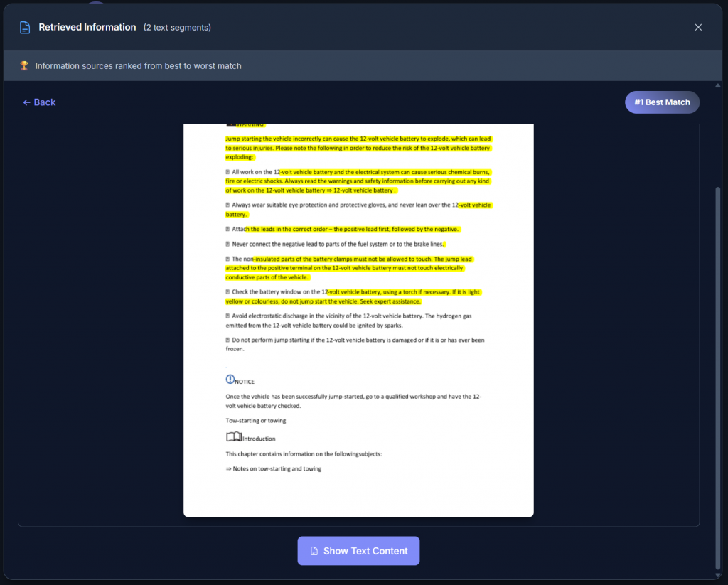Click the #1 Best Match badge
The height and width of the screenshot is (585, 728).
662,102
